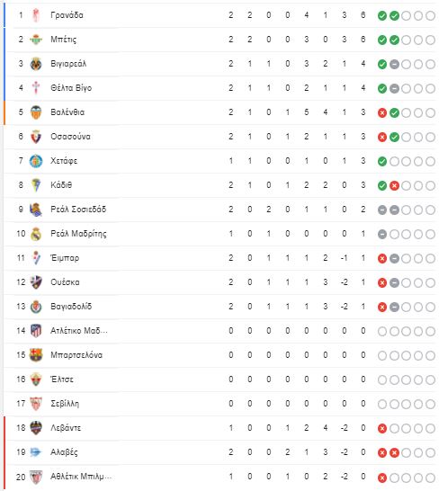448x491 pixels.
Task: Click Real Sociedad's first grey draw indicator
Action: click(x=382, y=210)
